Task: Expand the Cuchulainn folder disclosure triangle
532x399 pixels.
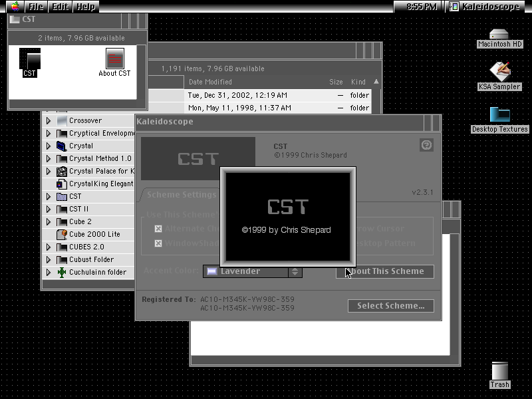Action: (49, 273)
